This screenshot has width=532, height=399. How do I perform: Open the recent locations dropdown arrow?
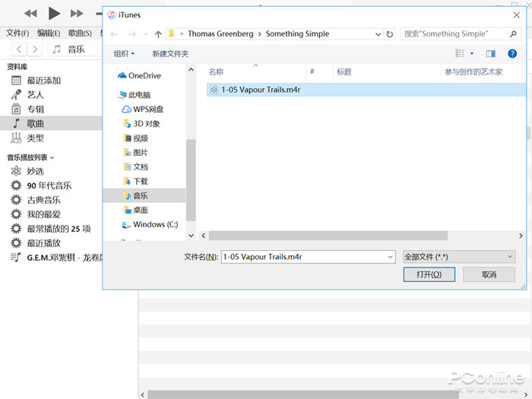[x=146, y=34]
